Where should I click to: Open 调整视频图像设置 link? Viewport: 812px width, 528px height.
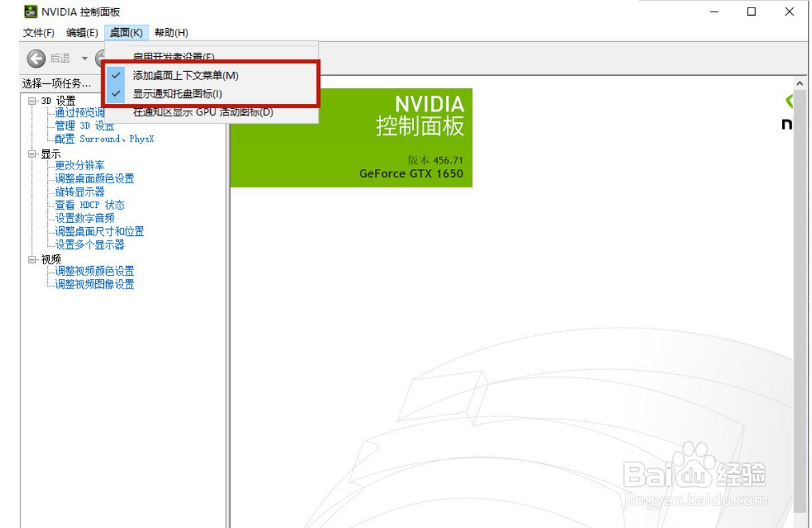coord(94,285)
